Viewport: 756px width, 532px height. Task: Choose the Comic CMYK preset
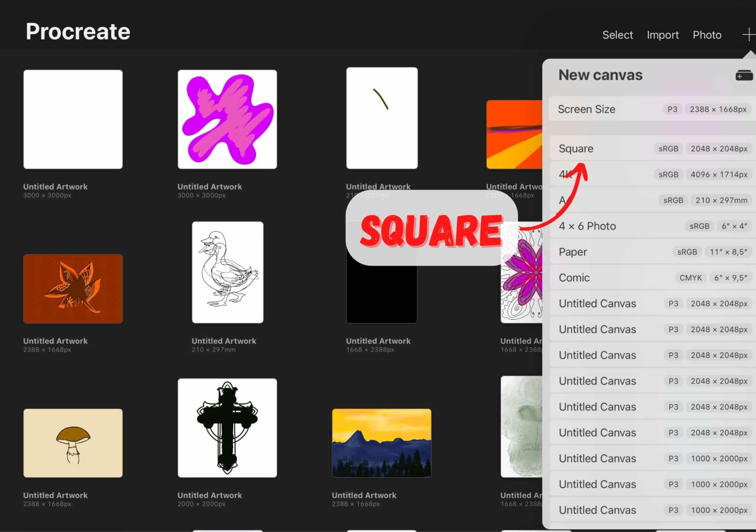[652, 278]
